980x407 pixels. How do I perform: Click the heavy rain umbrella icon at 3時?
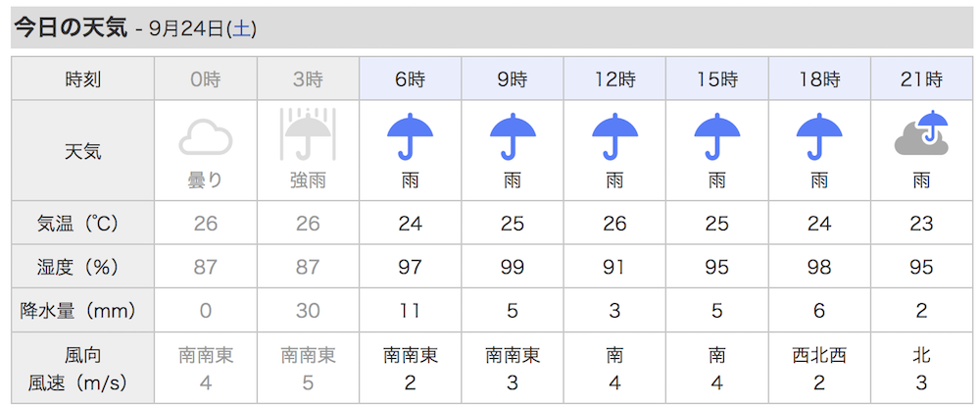click(308, 133)
